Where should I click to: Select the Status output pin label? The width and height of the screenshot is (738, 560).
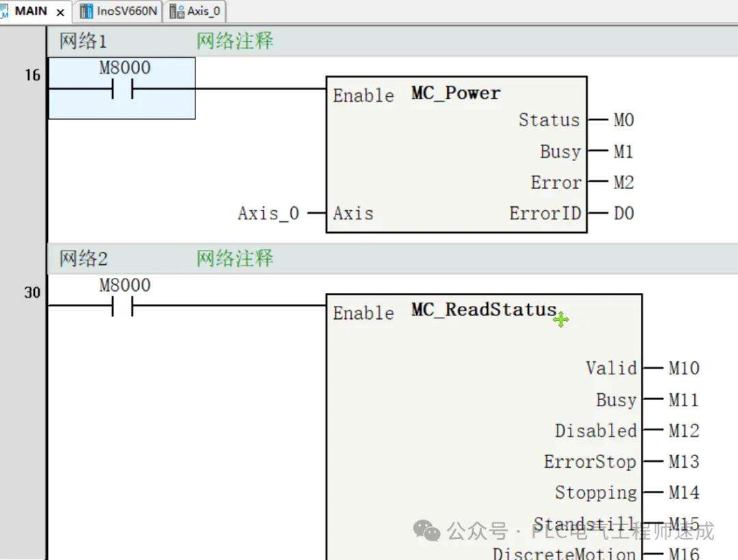click(x=549, y=120)
